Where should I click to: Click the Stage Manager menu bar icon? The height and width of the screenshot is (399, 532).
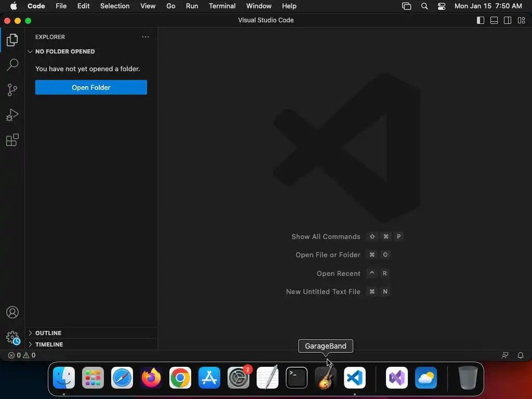[x=406, y=6]
